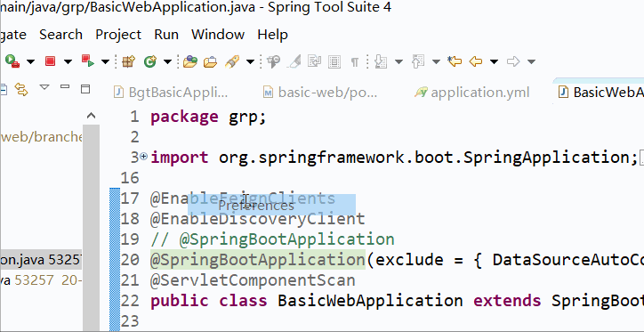Click the folded imports box after SpringApplication
This screenshot has width=644, height=332.
click(641, 158)
